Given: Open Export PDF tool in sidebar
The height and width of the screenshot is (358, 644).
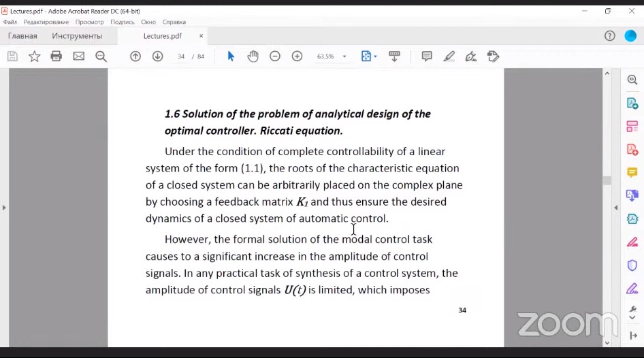Looking at the screenshot, I should pos(632,103).
